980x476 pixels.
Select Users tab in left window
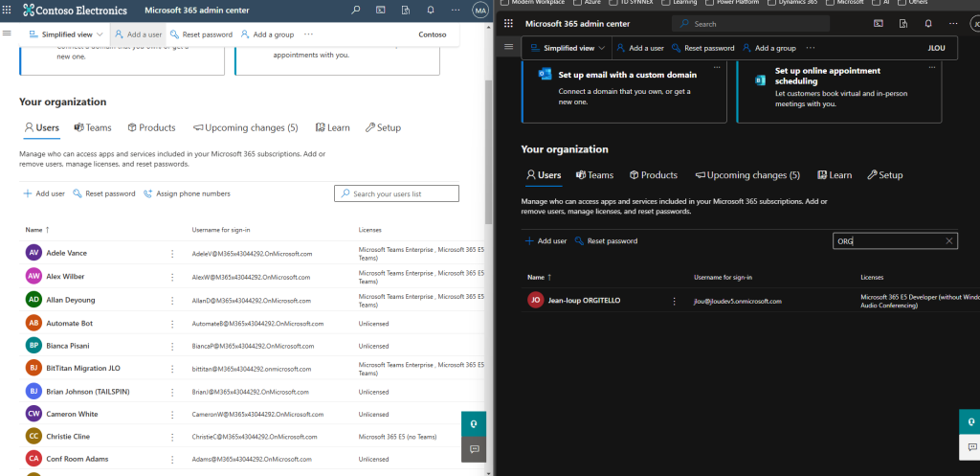click(x=42, y=127)
